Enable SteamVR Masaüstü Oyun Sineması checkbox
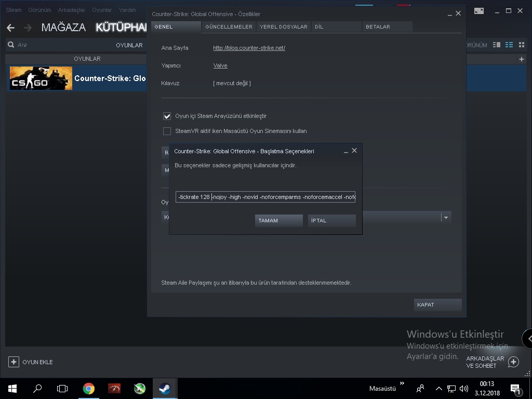The image size is (532, 399). pos(167,131)
